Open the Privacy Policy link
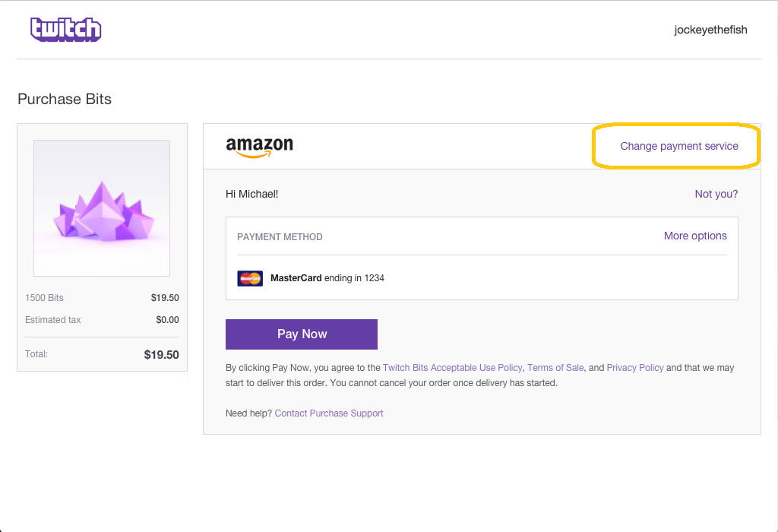This screenshot has width=778, height=532. [x=634, y=368]
